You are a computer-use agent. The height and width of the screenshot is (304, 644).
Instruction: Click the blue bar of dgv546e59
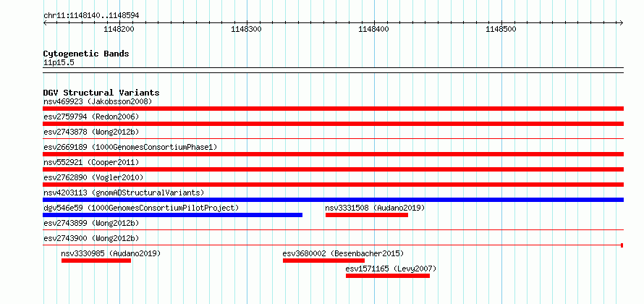click(x=172, y=215)
